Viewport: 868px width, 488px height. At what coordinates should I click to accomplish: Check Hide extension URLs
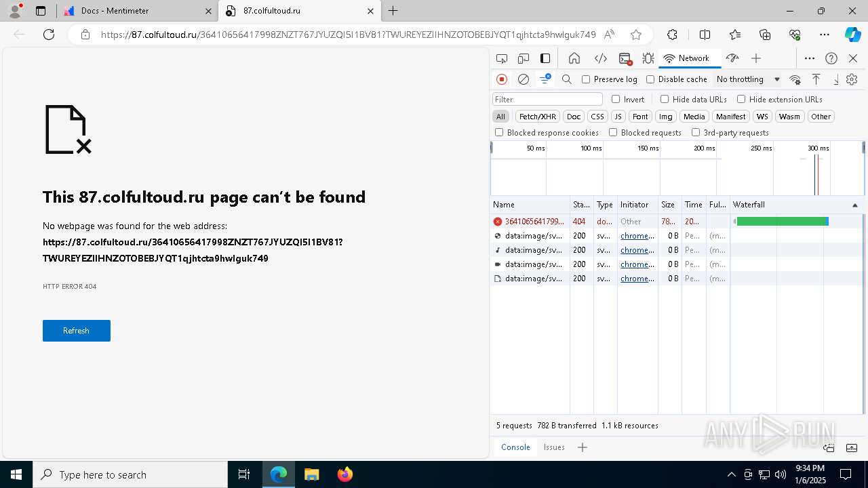click(x=741, y=99)
